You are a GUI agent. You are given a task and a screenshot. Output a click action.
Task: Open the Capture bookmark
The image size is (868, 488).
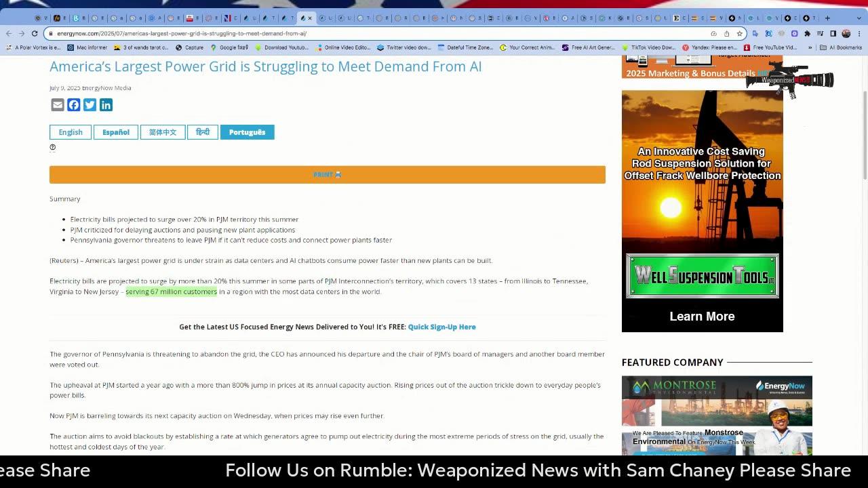(189, 47)
